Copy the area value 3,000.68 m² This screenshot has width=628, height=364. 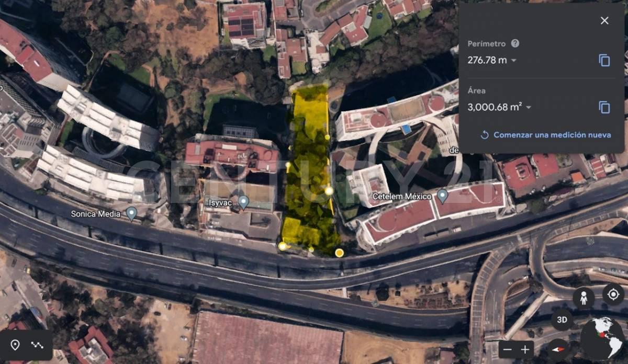click(604, 107)
